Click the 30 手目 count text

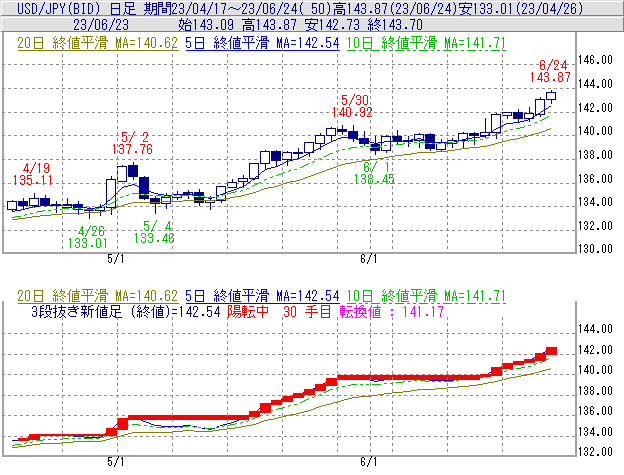pyautogui.click(x=307, y=311)
